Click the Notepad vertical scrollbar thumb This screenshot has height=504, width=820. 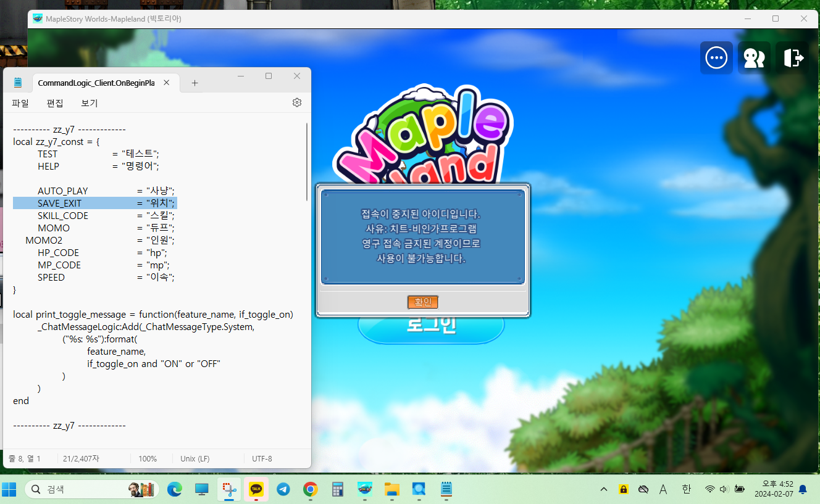pyautogui.click(x=307, y=162)
